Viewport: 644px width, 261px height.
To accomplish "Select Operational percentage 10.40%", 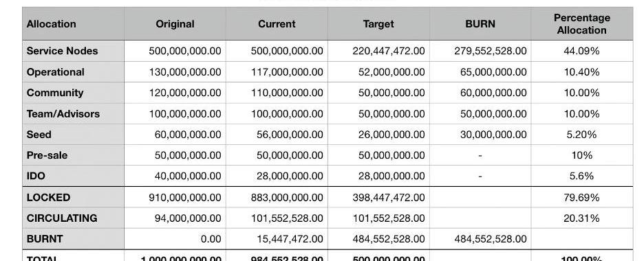I will tap(581, 72).
